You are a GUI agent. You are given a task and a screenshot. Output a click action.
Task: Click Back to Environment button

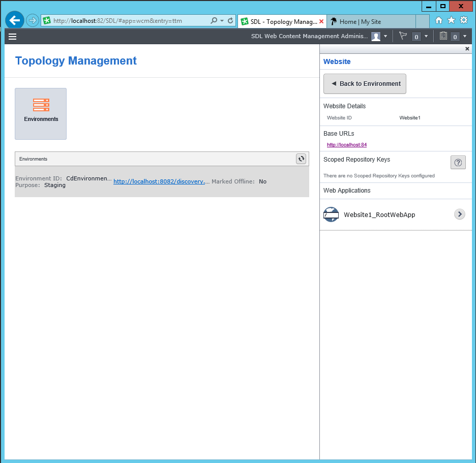[365, 84]
